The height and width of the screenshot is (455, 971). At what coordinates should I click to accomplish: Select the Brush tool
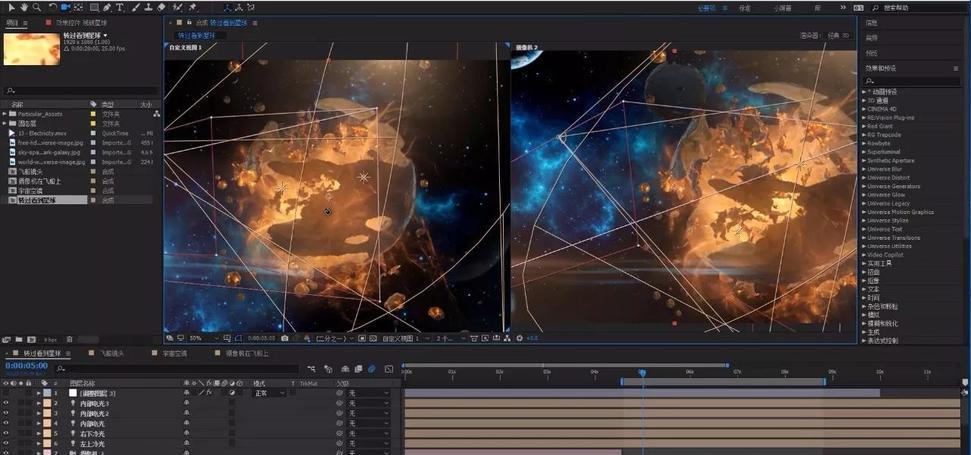[x=135, y=7]
